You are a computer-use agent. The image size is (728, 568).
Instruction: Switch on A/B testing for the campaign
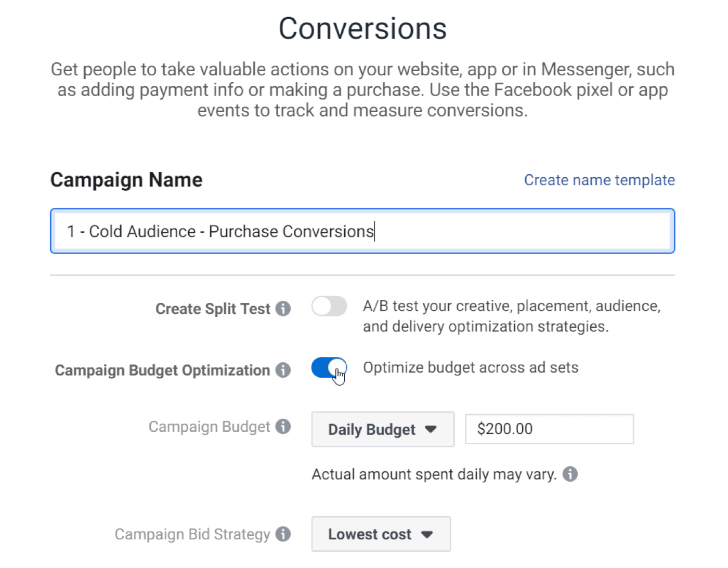(329, 307)
